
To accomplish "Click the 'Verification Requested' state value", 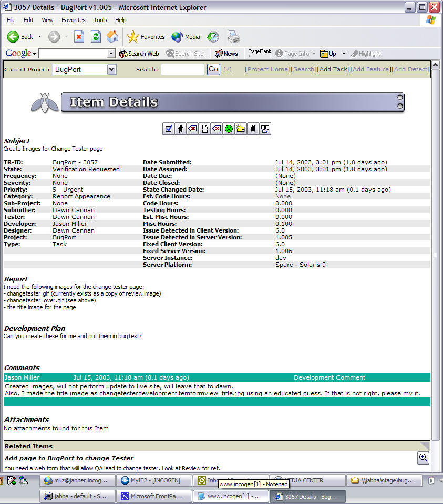I will pos(86,169).
